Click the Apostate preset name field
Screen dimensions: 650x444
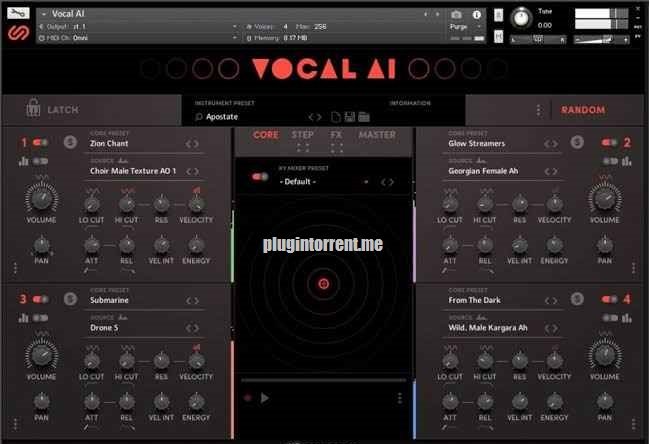point(222,117)
